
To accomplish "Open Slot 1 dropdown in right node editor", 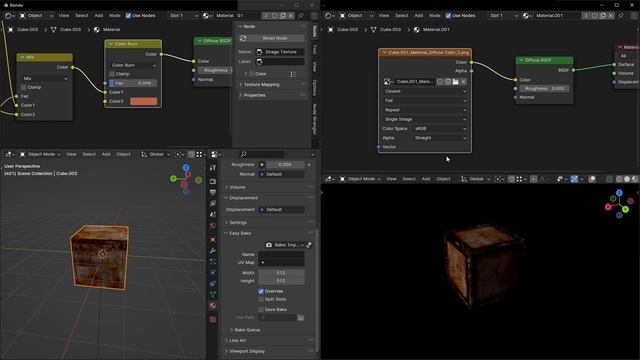I will pos(503,16).
